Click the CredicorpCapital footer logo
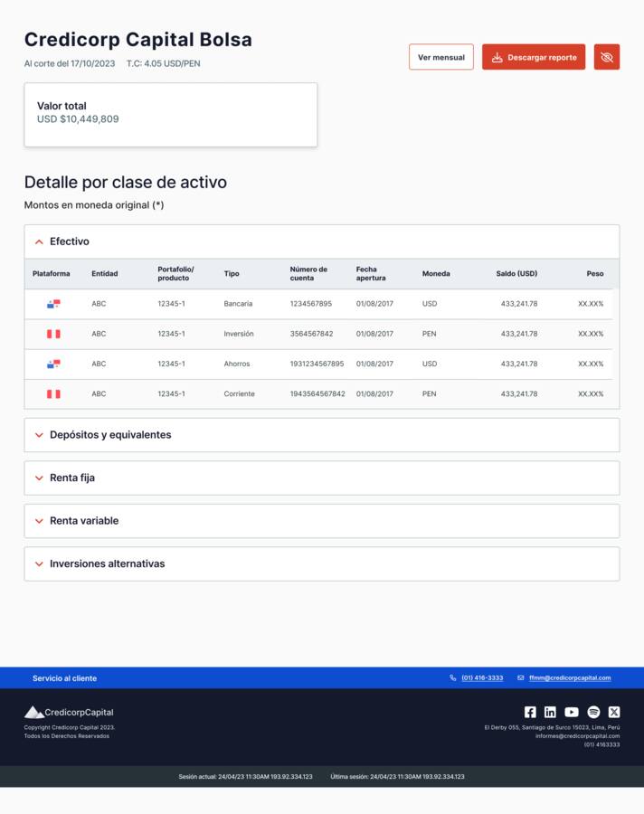The height and width of the screenshot is (814, 644). (69, 713)
